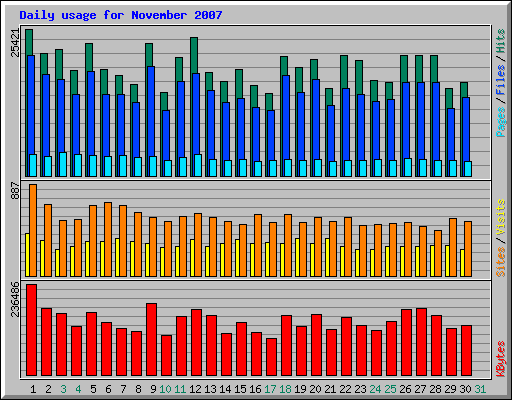
Task: Select day 17 weekend label
Action: click(x=270, y=389)
